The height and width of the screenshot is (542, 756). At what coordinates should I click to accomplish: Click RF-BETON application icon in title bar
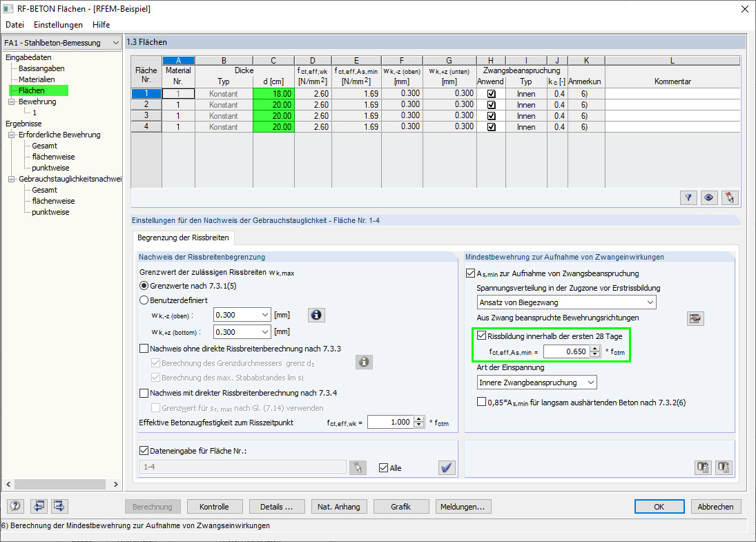8,9
